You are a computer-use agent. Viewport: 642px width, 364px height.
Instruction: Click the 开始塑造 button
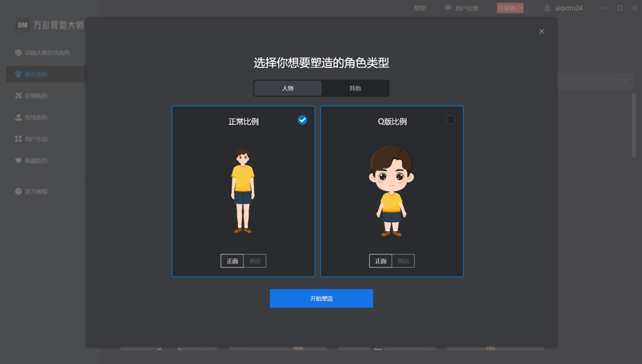click(x=321, y=298)
